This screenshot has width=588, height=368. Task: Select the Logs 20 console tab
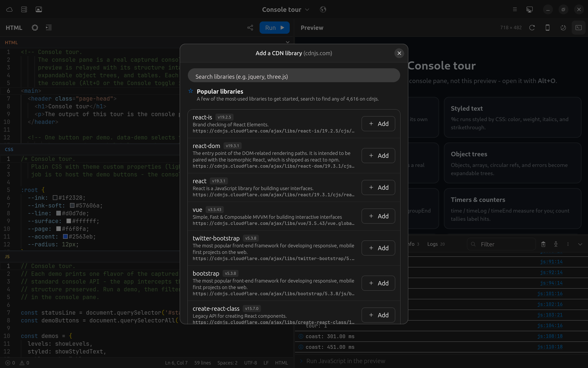click(436, 244)
